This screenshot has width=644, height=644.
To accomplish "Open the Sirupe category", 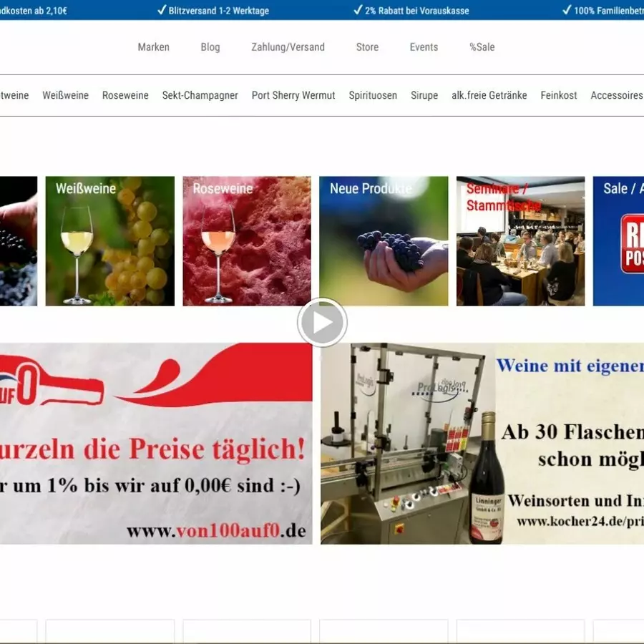I will [424, 95].
